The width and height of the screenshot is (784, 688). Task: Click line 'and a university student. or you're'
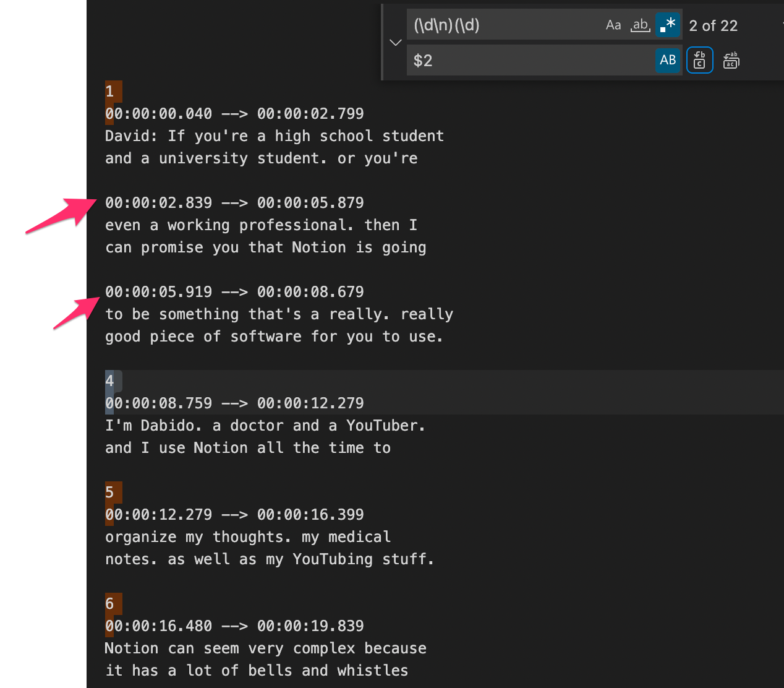262,158
